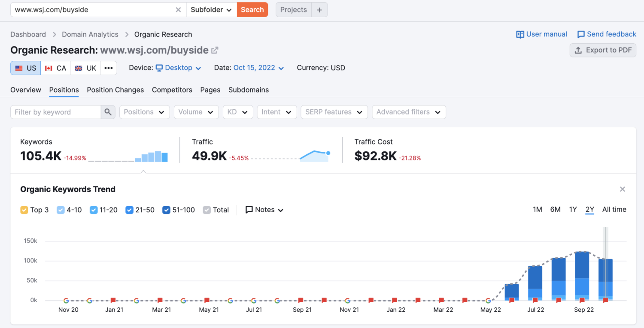Click the Google marker at May 22
The image size is (644, 328).
point(488,301)
